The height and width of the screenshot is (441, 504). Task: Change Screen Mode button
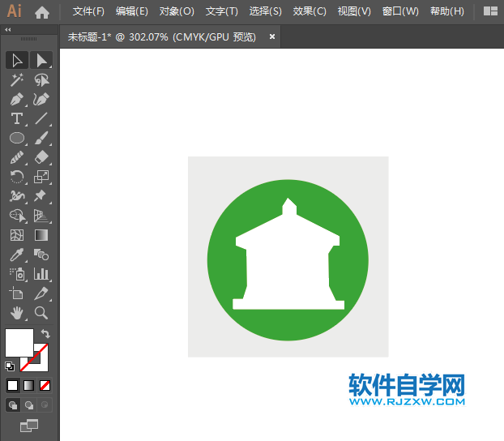(x=29, y=426)
